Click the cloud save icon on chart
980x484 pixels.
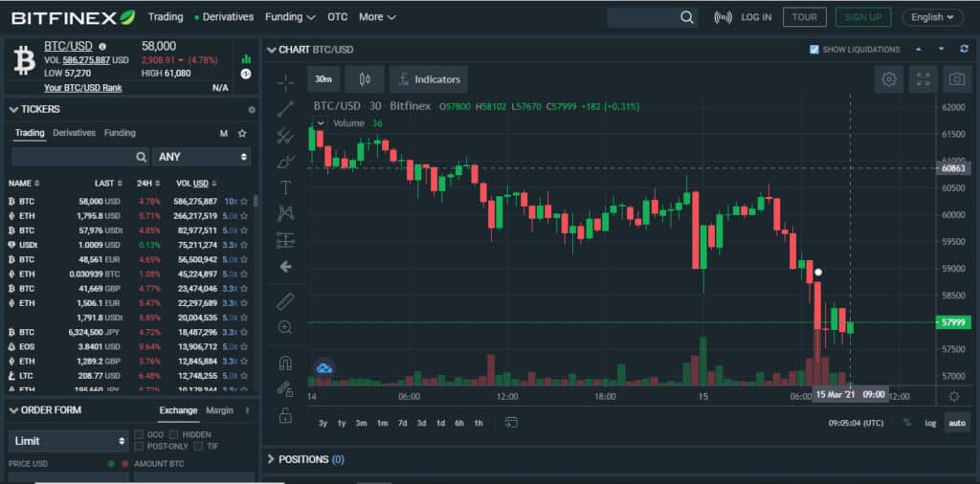click(x=323, y=367)
